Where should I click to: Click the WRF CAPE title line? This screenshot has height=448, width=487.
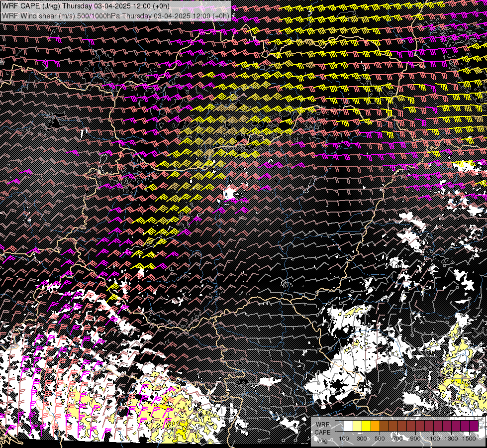pyautogui.click(x=86, y=6)
